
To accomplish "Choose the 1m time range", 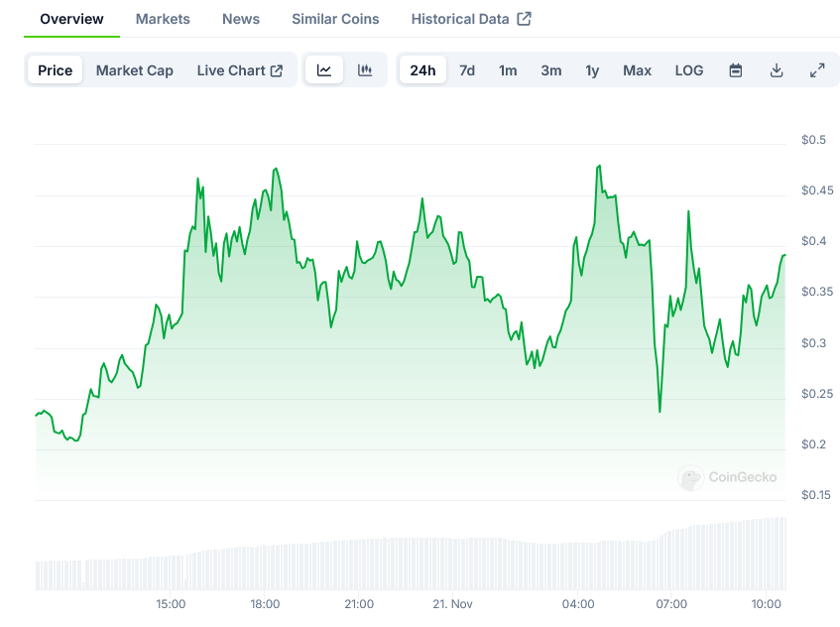I will (x=508, y=70).
